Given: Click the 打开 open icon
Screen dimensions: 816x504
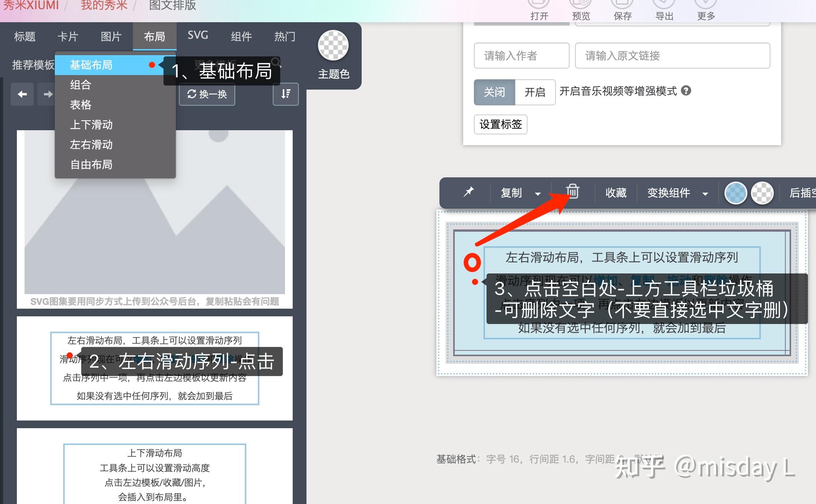Looking at the screenshot, I should [x=539, y=4].
